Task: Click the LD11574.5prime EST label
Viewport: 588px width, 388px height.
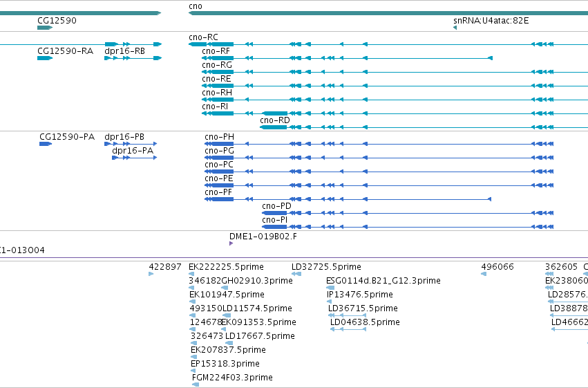Action: [x=257, y=309]
